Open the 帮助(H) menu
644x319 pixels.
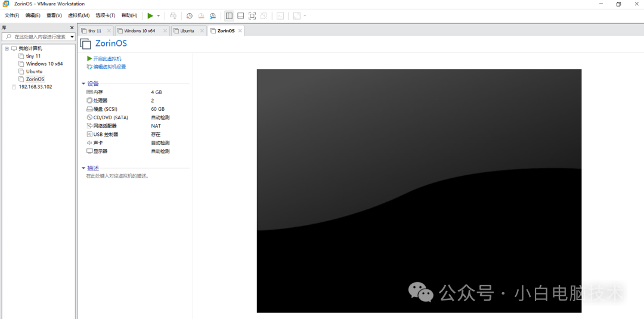(x=129, y=16)
